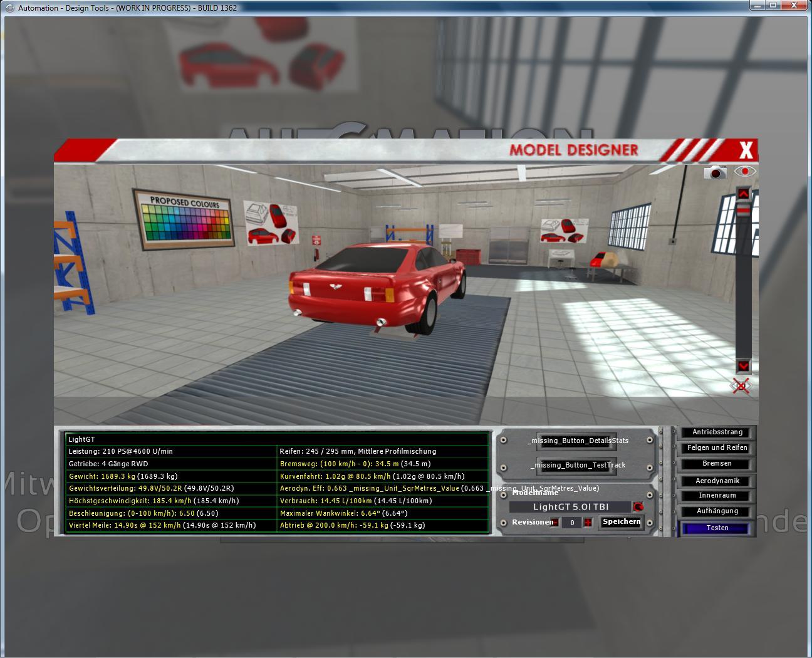The height and width of the screenshot is (658, 812).
Task: Decrease revision number with minus button
Action: 555,523
